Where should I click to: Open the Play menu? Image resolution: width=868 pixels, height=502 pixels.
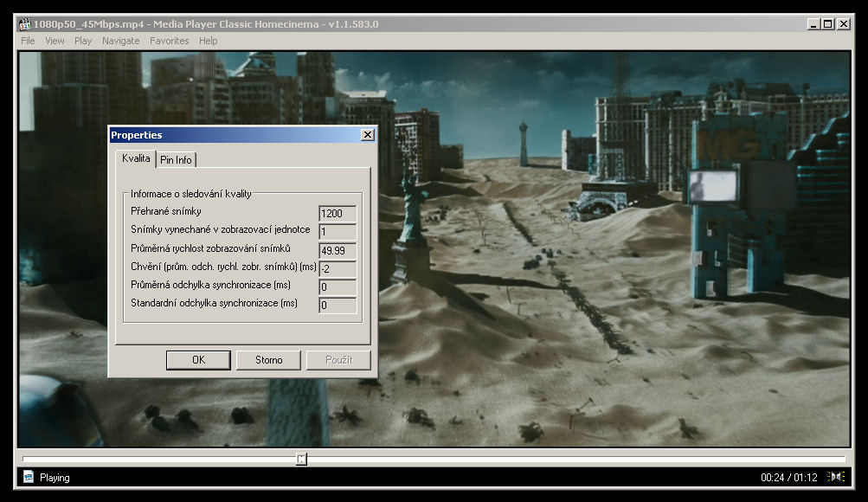tap(83, 41)
